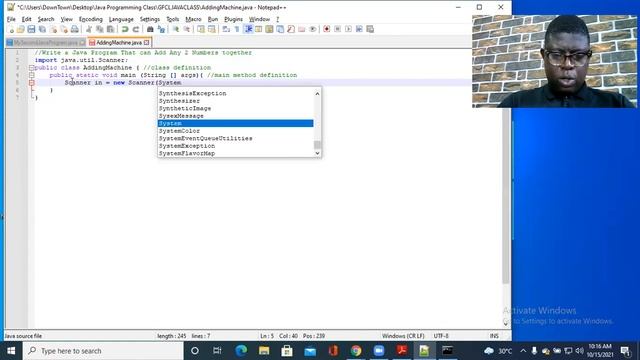
Task: Click the autocomplete list scrollbar thumb
Action: (317, 145)
